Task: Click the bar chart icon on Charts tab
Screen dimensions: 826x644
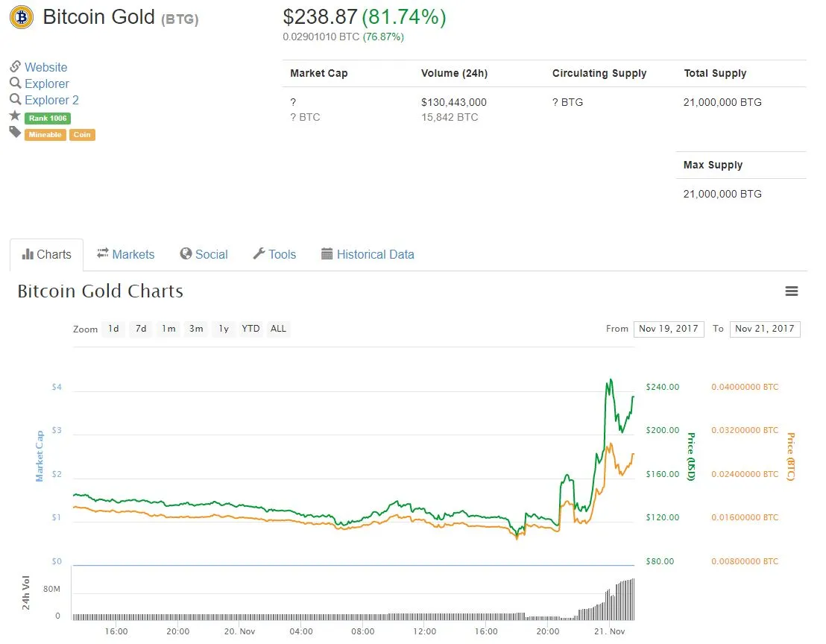Action: click(28, 254)
